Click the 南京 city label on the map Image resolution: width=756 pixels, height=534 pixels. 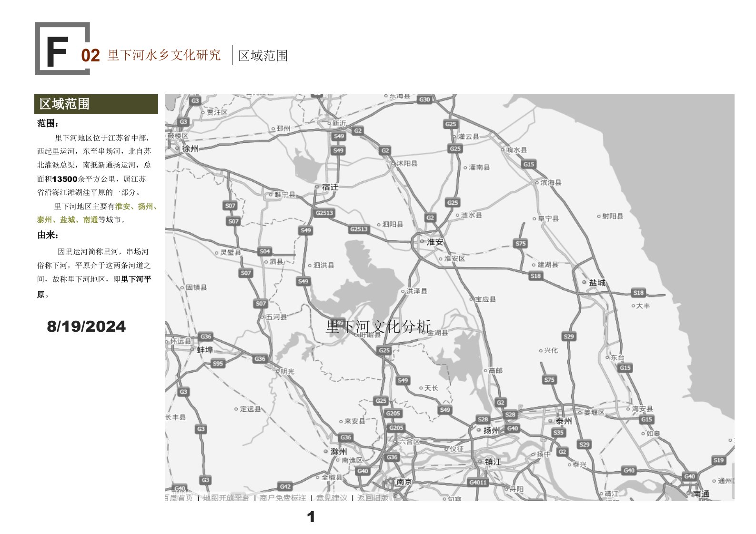coord(404,482)
